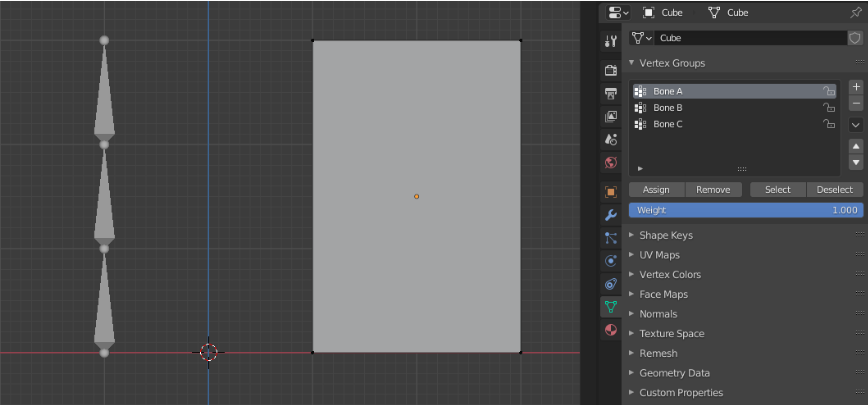Open the Object properties tab
Image resolution: width=868 pixels, height=405 pixels.
[611, 192]
